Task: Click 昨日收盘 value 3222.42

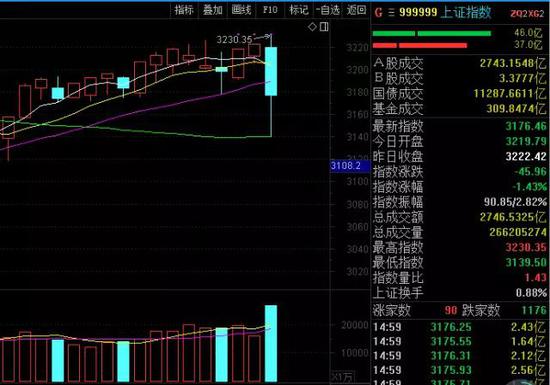Action: click(526, 156)
